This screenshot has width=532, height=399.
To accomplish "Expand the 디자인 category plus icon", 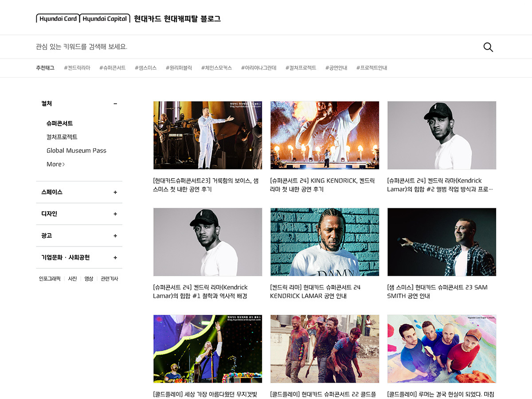I will (115, 214).
